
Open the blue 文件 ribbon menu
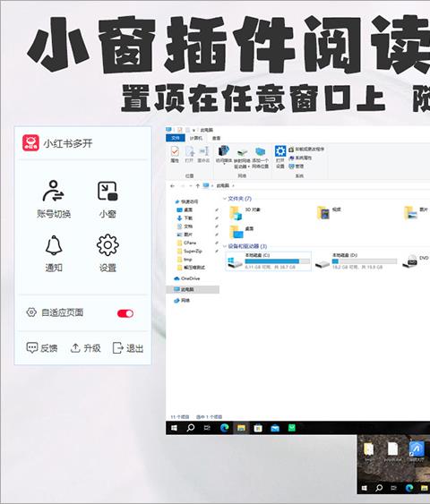coord(176,138)
